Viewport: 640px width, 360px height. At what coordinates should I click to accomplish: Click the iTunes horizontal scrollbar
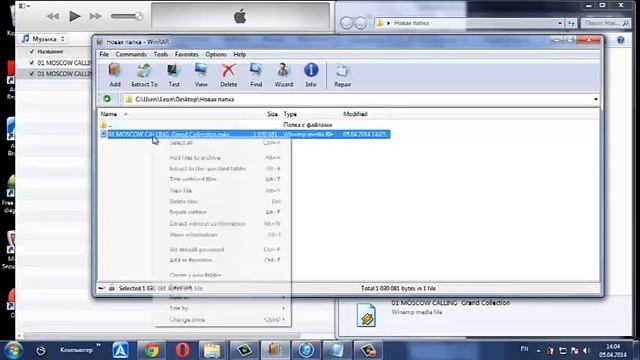161,336
